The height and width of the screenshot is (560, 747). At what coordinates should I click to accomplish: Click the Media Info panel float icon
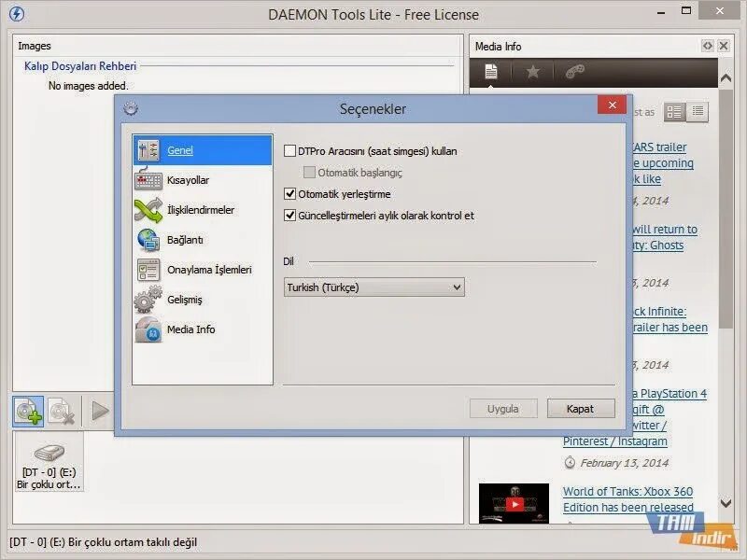[x=708, y=46]
